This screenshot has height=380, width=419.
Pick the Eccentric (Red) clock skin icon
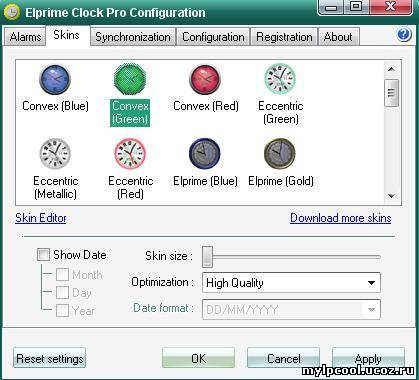(x=130, y=154)
